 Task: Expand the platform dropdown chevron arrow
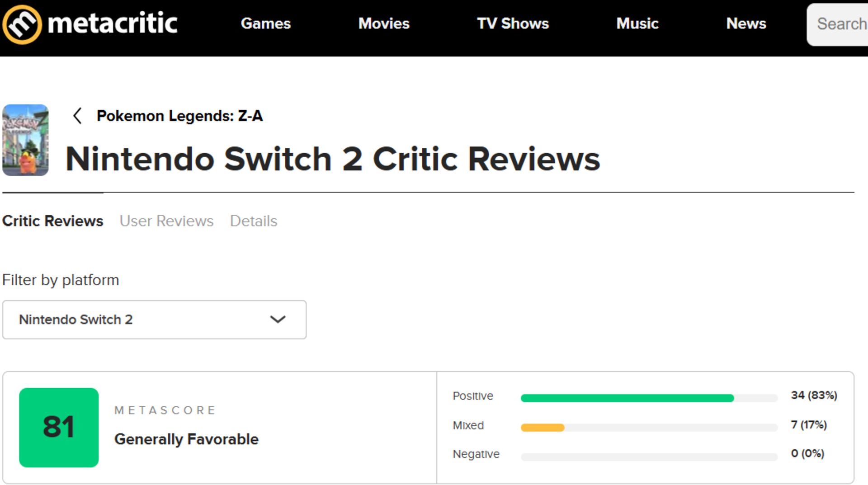(x=278, y=320)
